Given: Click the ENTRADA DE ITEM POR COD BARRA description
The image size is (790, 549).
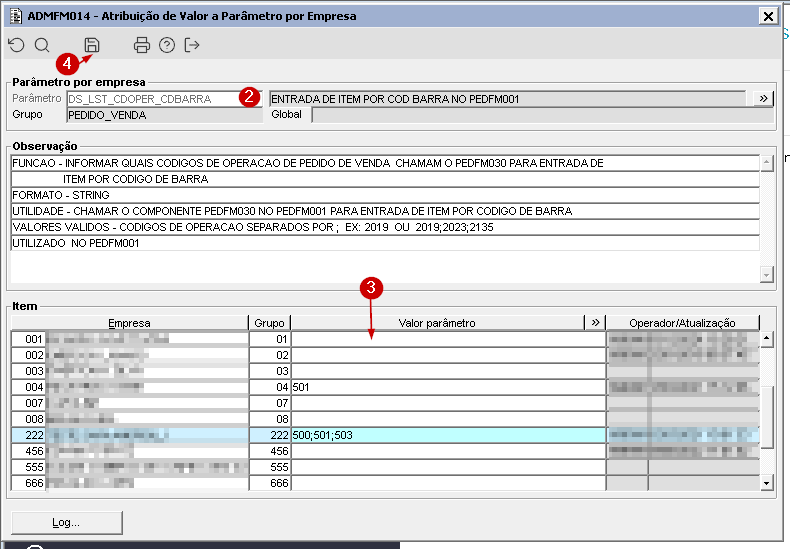Looking at the screenshot, I should pyautogui.click(x=507, y=99).
